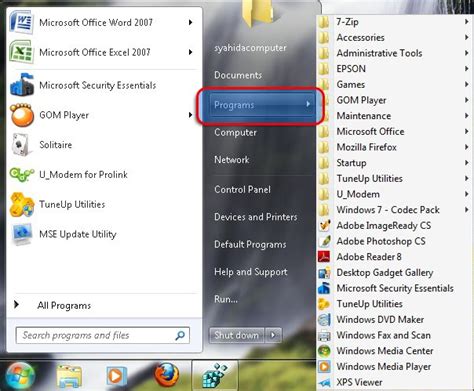The width and height of the screenshot is (474, 391).
Task: Expand the Accessories folder arrow
Action: [x=467, y=37]
